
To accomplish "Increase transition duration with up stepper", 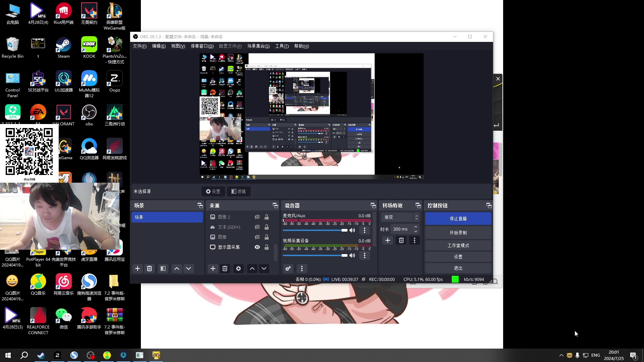I will click(x=416, y=227).
